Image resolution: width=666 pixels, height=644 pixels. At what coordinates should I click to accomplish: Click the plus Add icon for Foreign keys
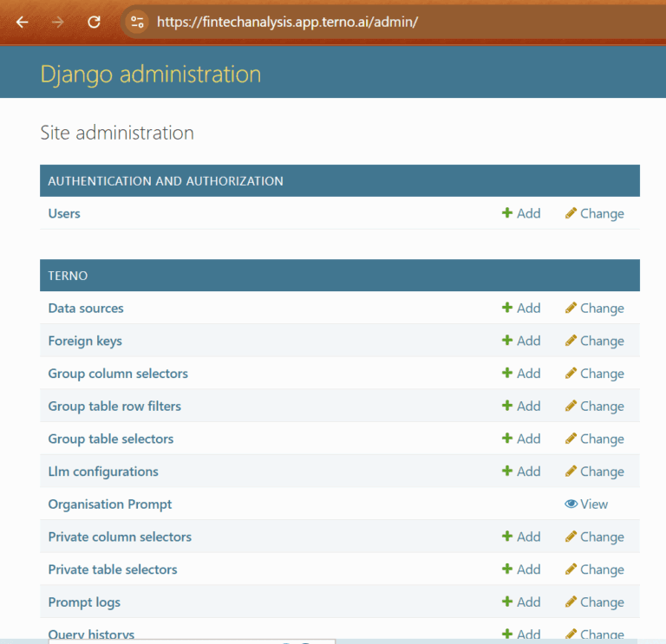[507, 341]
